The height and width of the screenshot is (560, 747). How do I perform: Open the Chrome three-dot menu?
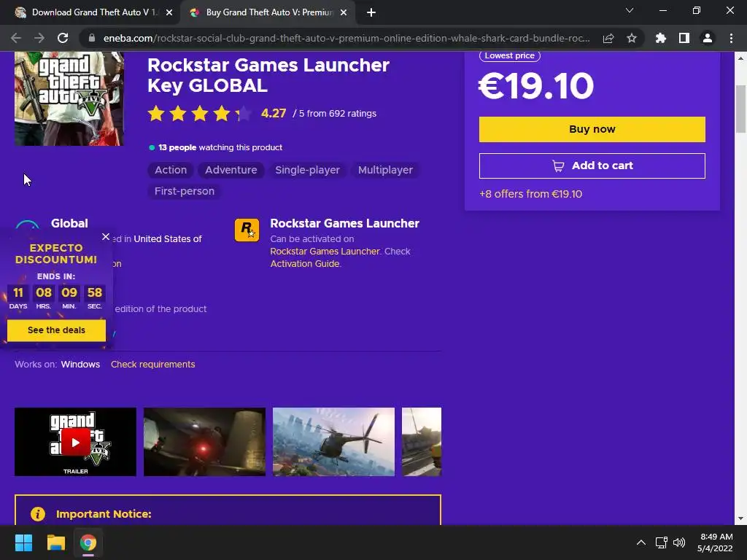tap(731, 38)
